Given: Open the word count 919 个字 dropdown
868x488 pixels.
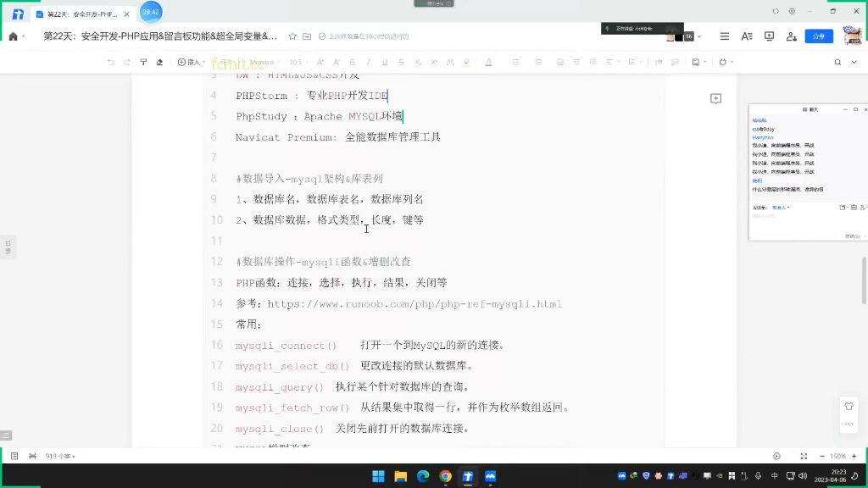Looking at the screenshot, I should pyautogui.click(x=60, y=456).
